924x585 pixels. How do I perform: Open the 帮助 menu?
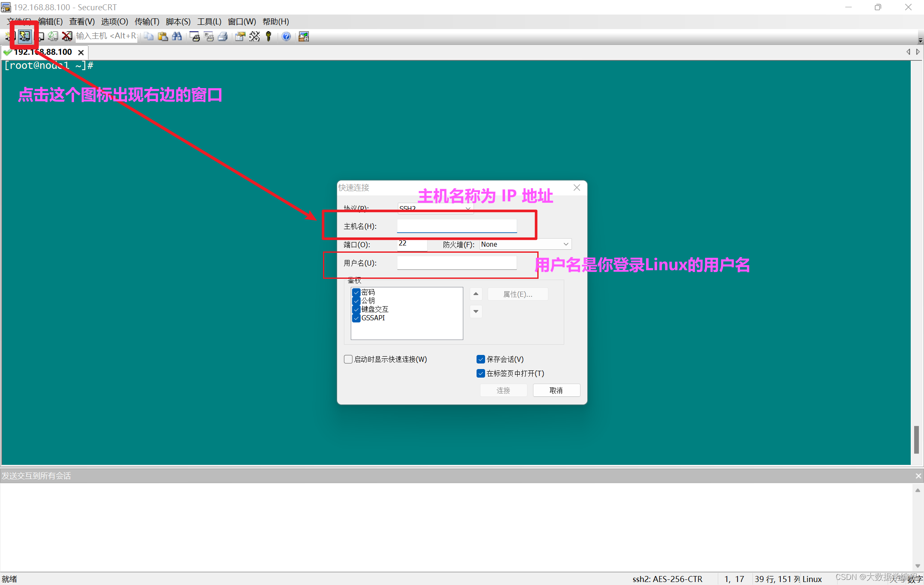click(x=275, y=21)
